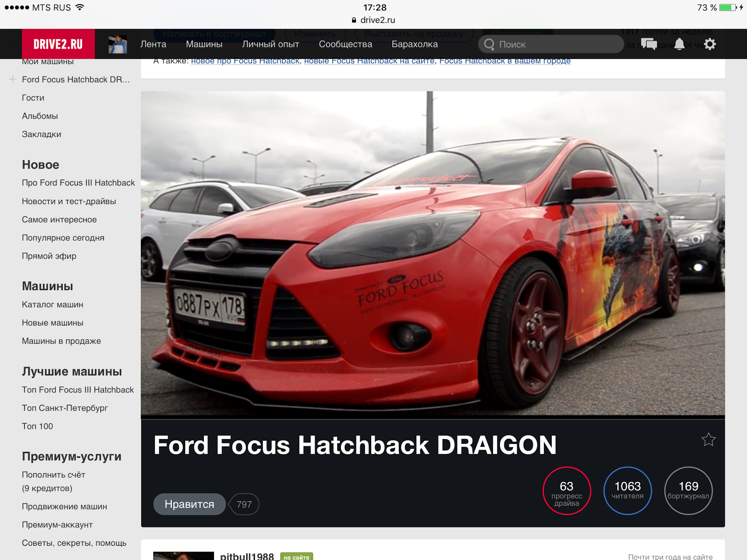Click the search magnifier icon
The width and height of the screenshot is (747, 560).
(x=489, y=44)
